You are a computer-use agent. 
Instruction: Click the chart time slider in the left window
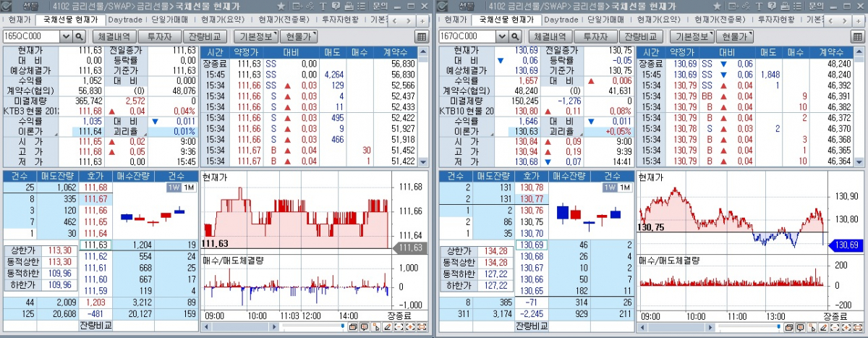tap(314, 325)
